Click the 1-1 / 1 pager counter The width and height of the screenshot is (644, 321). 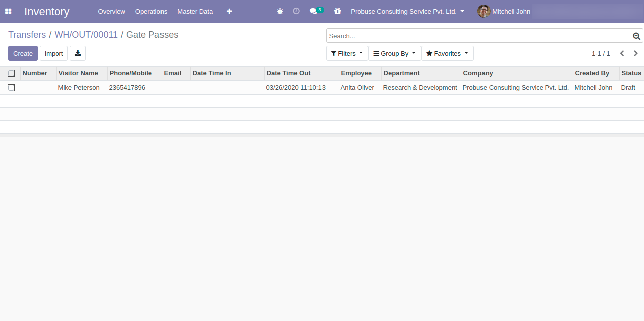pyautogui.click(x=601, y=53)
